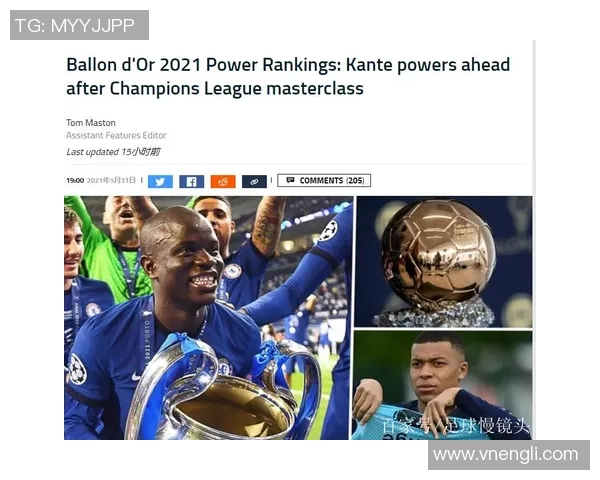
Task: Click the Ballon d'Or 2021 Power Rankings headline
Action: click(x=288, y=76)
